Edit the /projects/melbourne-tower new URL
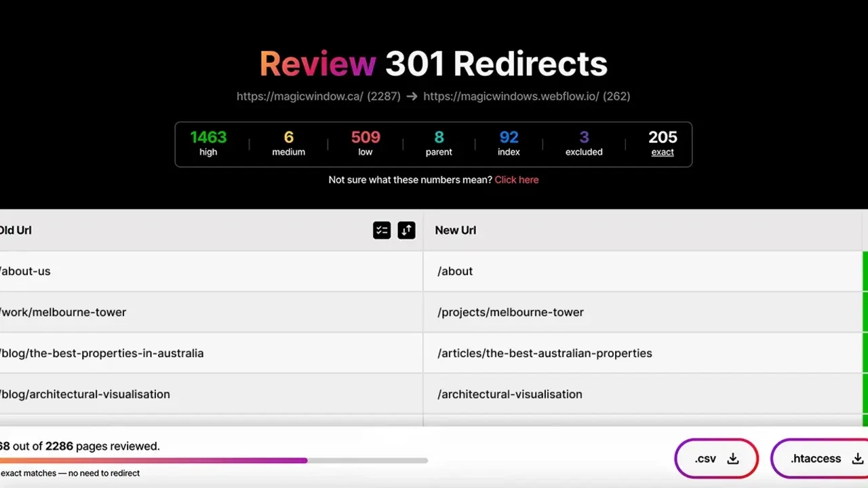The height and width of the screenshot is (488, 868). tap(510, 312)
